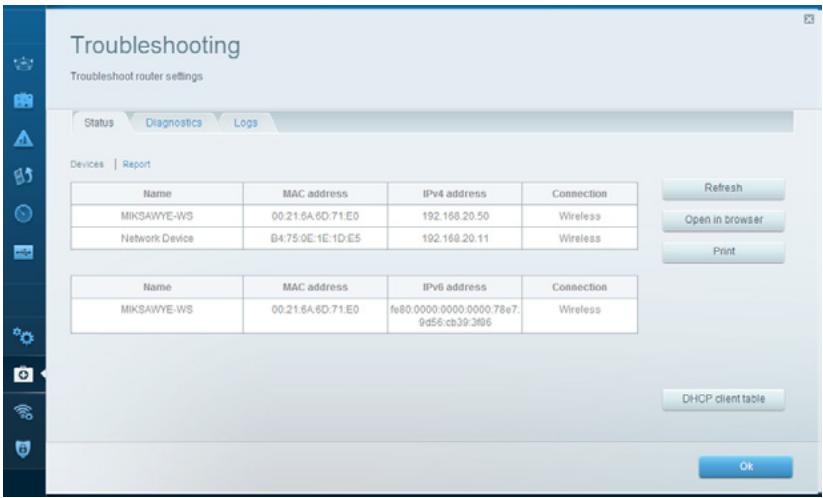Select the Troubleshooting medical-kit icon

click(x=23, y=374)
